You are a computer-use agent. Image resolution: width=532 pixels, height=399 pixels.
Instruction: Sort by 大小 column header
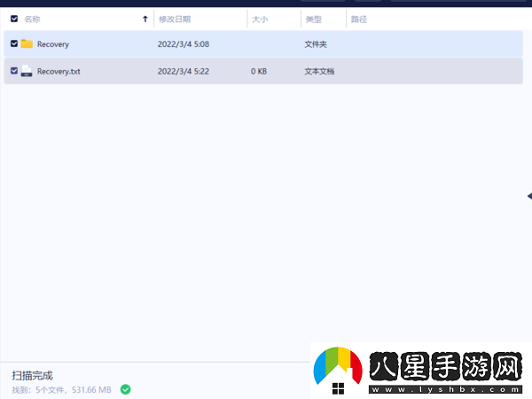click(x=260, y=20)
